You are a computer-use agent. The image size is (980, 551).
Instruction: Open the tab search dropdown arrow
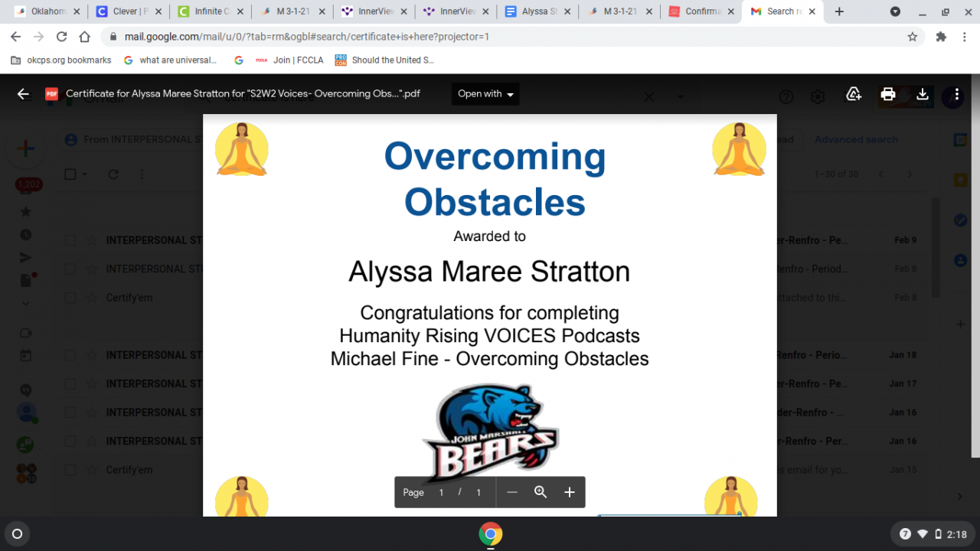895,11
